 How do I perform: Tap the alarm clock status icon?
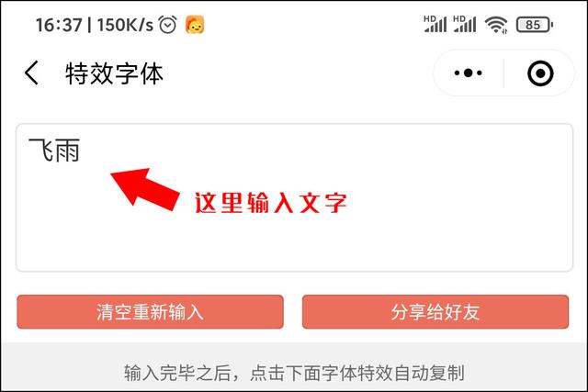click(167, 25)
